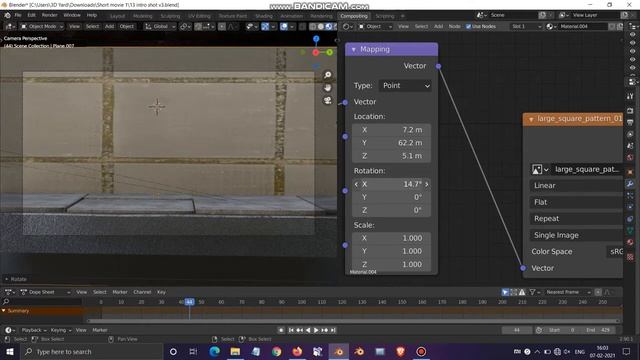This screenshot has width=640, height=360.
Task: Open Blender logo application menu
Action: click(7, 16)
